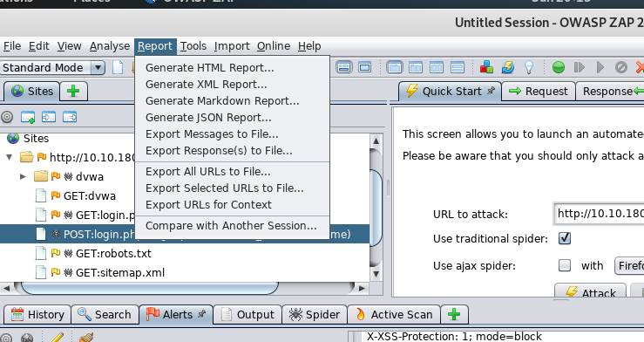Open the Help menu
Viewport: 644px width, 342px height.
(309, 46)
